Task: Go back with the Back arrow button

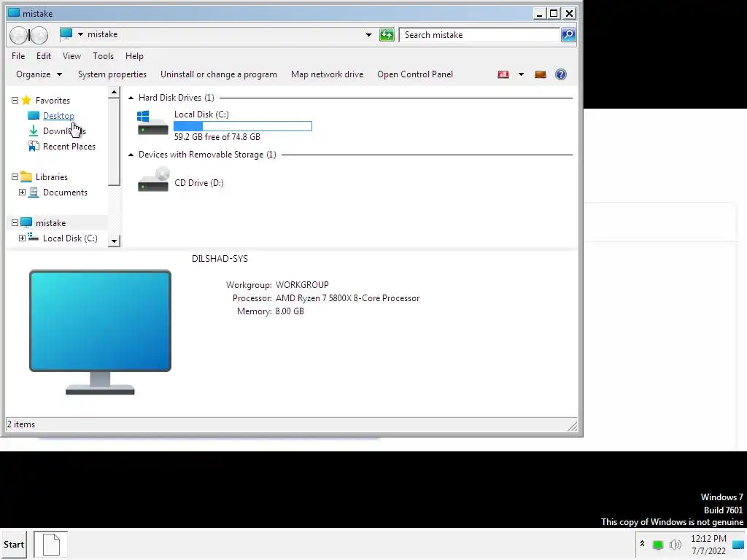Action: click(x=18, y=35)
